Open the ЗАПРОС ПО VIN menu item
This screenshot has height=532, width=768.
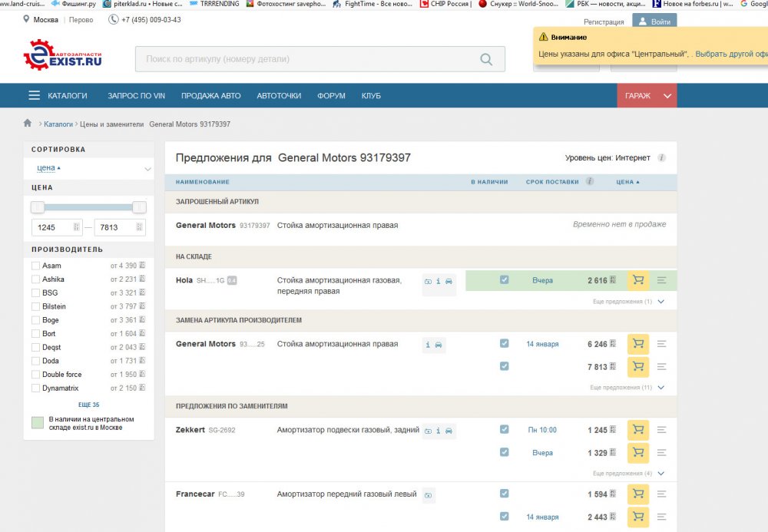point(137,96)
